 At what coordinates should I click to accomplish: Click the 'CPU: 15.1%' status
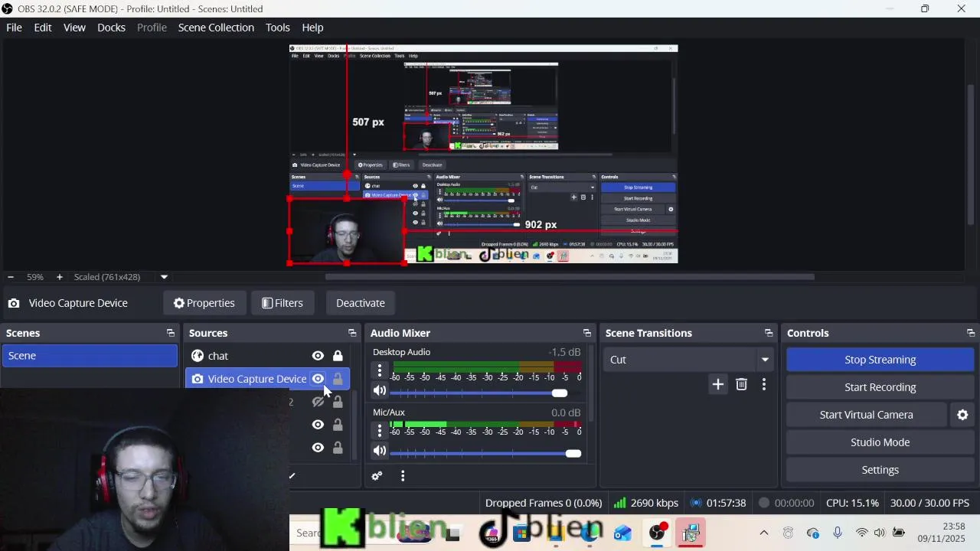(852, 503)
